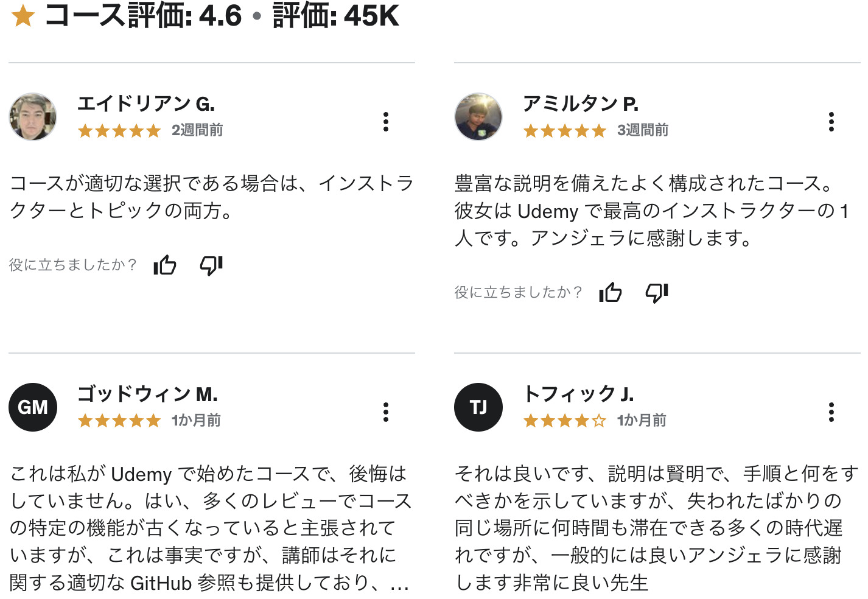Click the five-star rating under ゴッドウィン M.
The width and height of the screenshot is (868, 599).
click(119, 420)
